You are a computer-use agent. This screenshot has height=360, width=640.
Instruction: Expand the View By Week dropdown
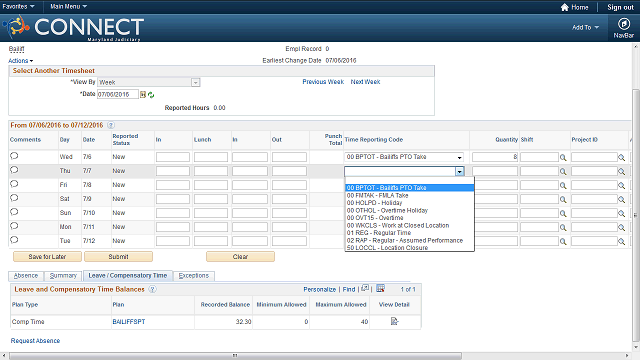(196, 82)
